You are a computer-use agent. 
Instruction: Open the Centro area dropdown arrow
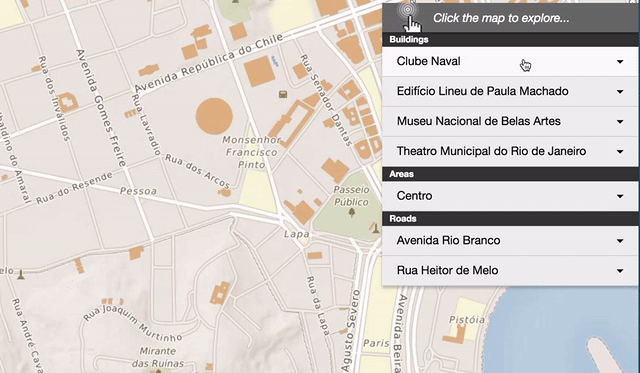(x=620, y=196)
